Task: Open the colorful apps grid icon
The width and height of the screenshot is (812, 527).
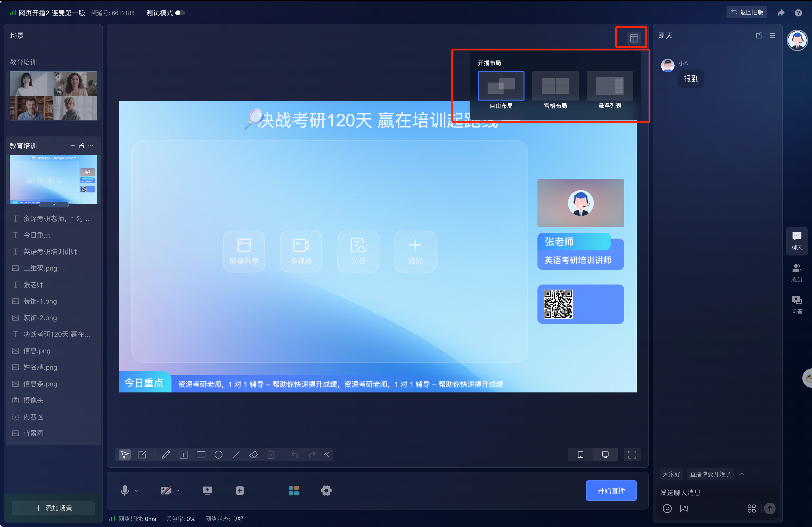Action: [x=294, y=491]
